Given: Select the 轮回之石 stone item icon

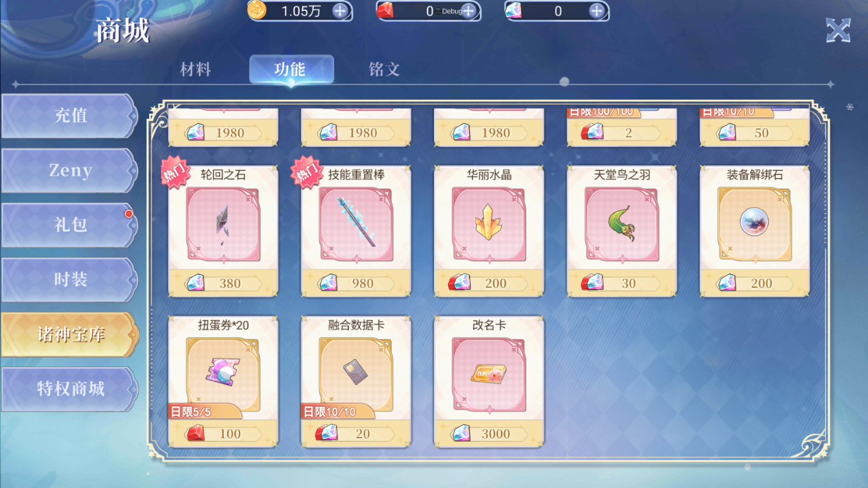Looking at the screenshot, I should click(223, 224).
